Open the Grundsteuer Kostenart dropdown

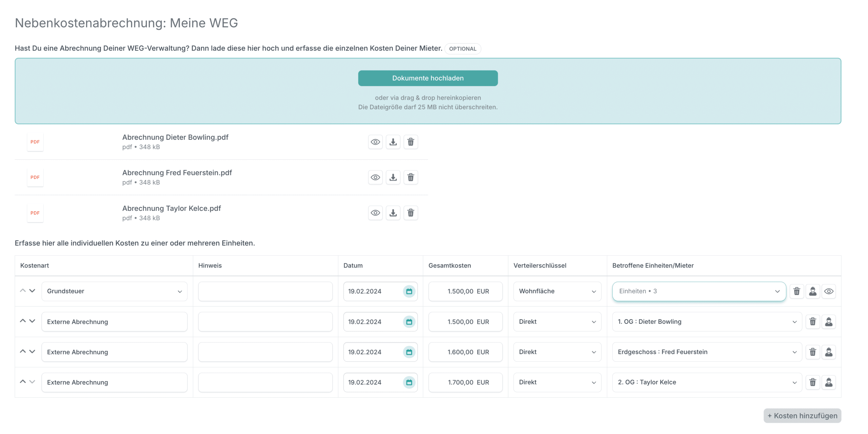click(114, 291)
